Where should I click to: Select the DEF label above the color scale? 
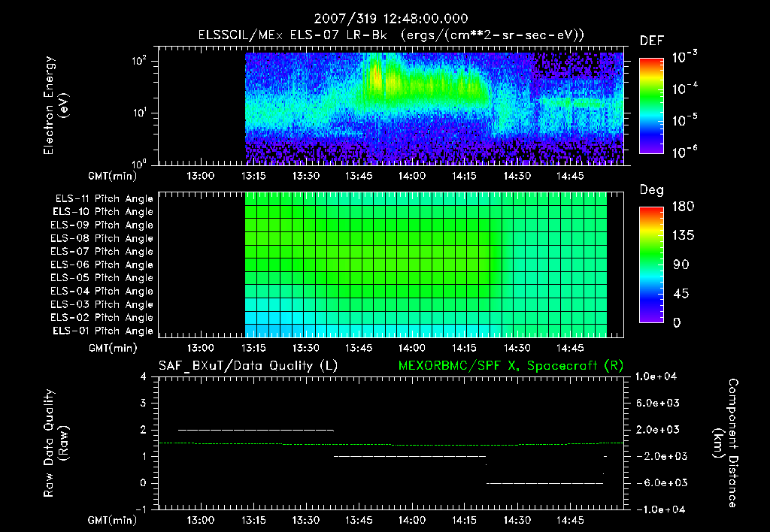[x=651, y=41]
